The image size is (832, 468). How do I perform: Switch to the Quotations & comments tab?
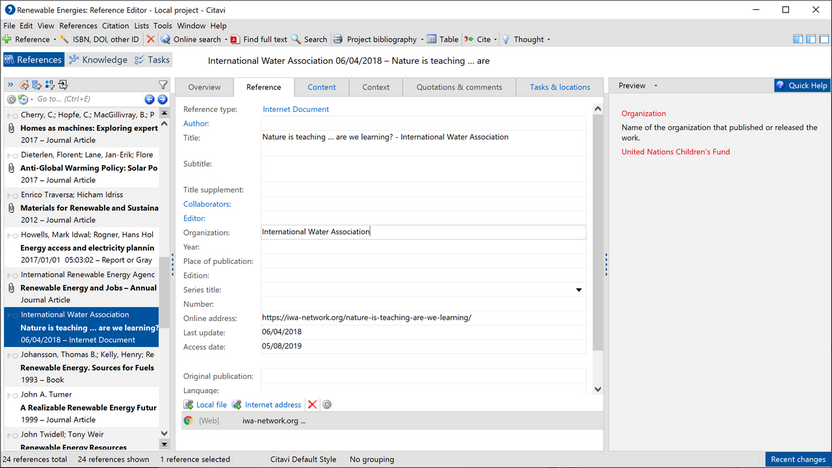(x=459, y=87)
